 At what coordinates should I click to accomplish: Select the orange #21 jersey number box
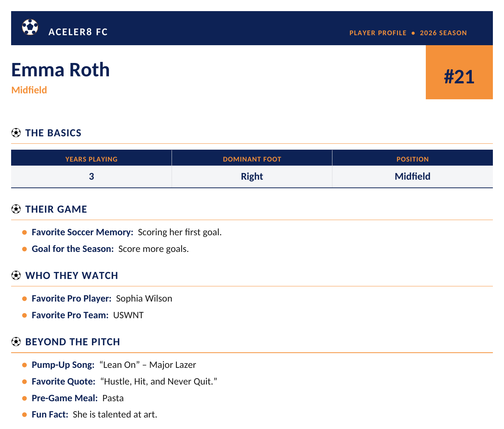(x=459, y=72)
